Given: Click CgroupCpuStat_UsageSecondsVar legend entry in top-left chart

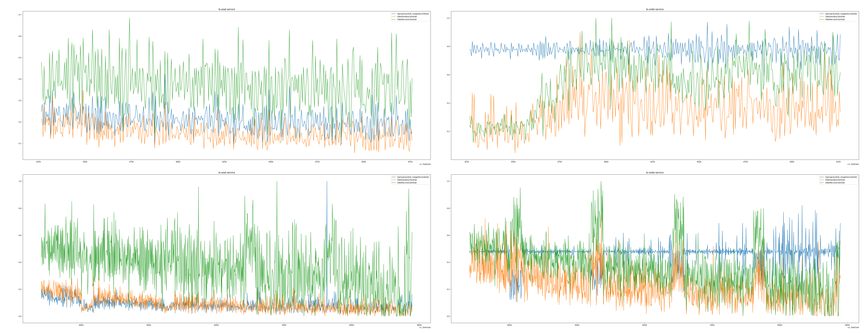Looking at the screenshot, I should coord(413,14).
